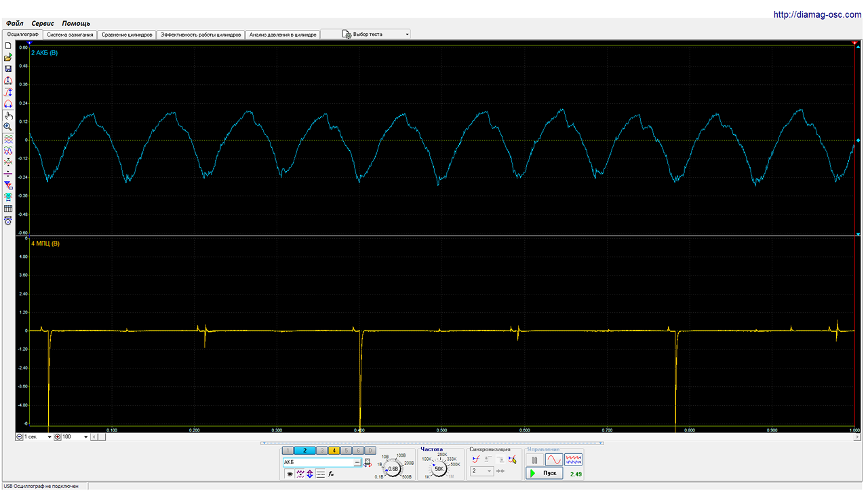Open the Файл menu
Viewport: 868px width, 492px height.
(14, 23)
